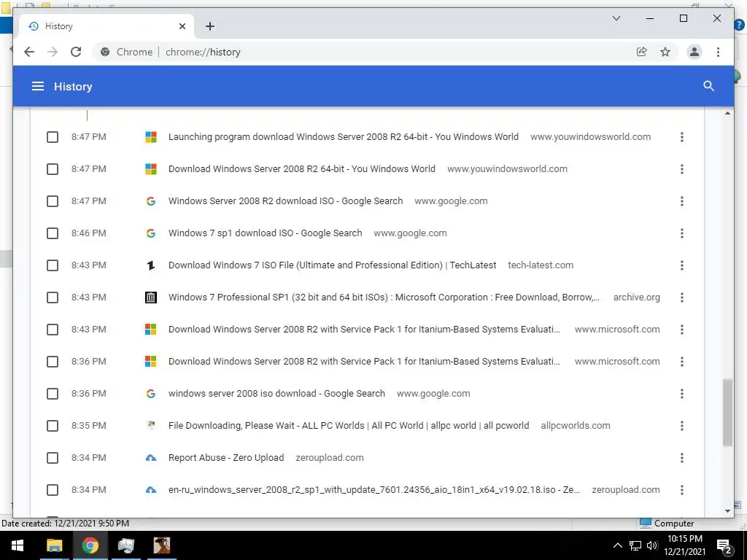Open actions menu for Launching program download entry
Image resolution: width=747 pixels, height=560 pixels.
click(x=682, y=137)
